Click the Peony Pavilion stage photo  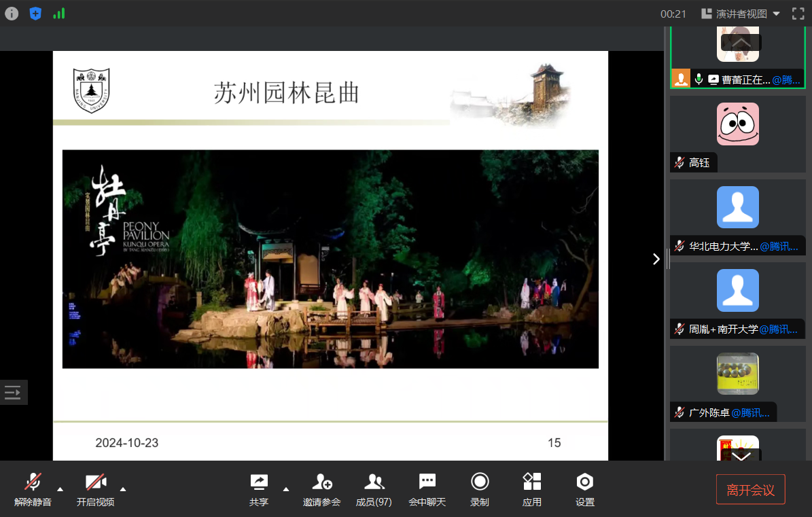click(x=330, y=260)
